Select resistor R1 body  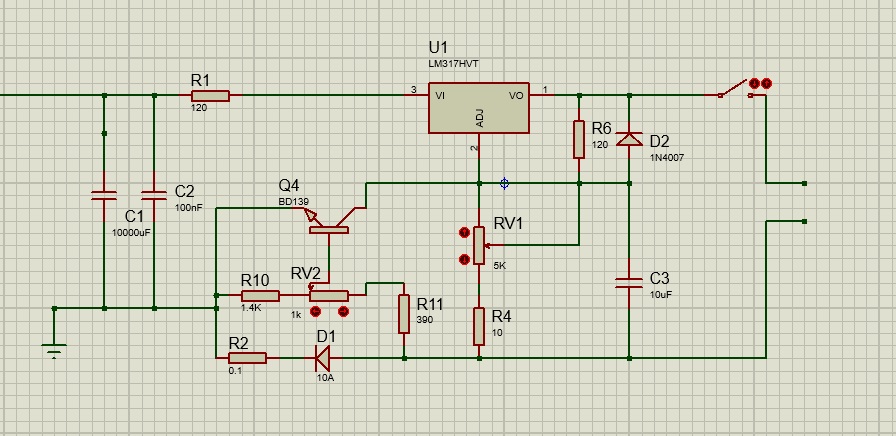[210, 96]
